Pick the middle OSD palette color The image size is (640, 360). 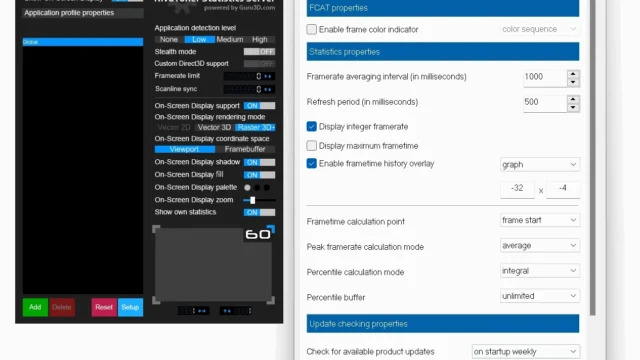click(257, 188)
